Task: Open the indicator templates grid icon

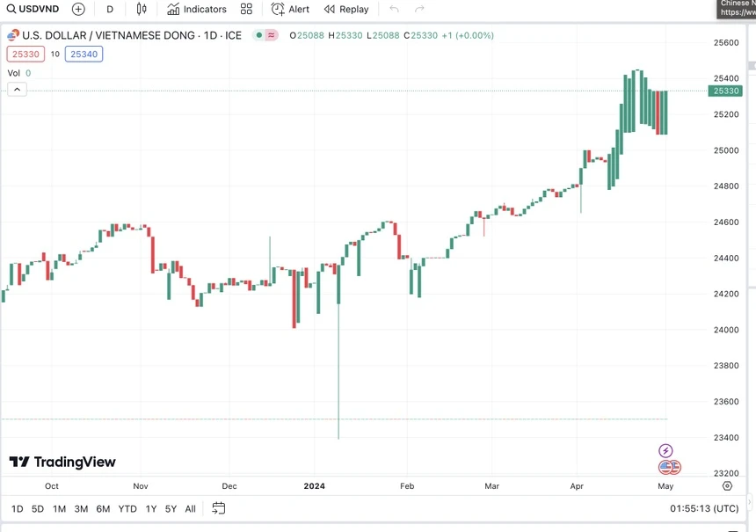Action: 246,9
